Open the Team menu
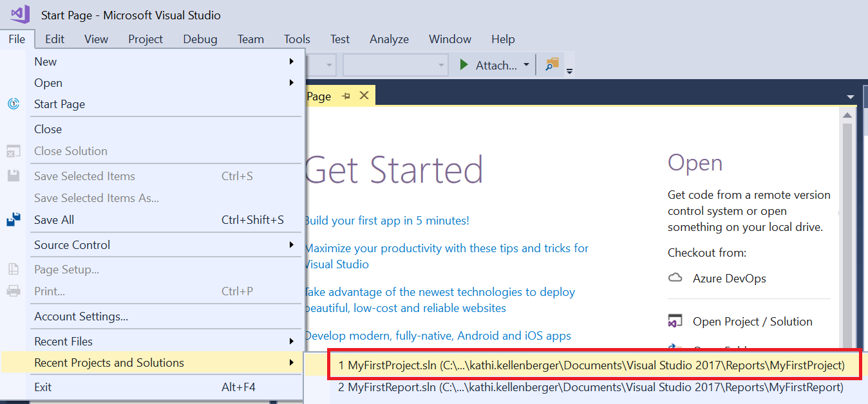This screenshot has width=868, height=404. click(250, 39)
